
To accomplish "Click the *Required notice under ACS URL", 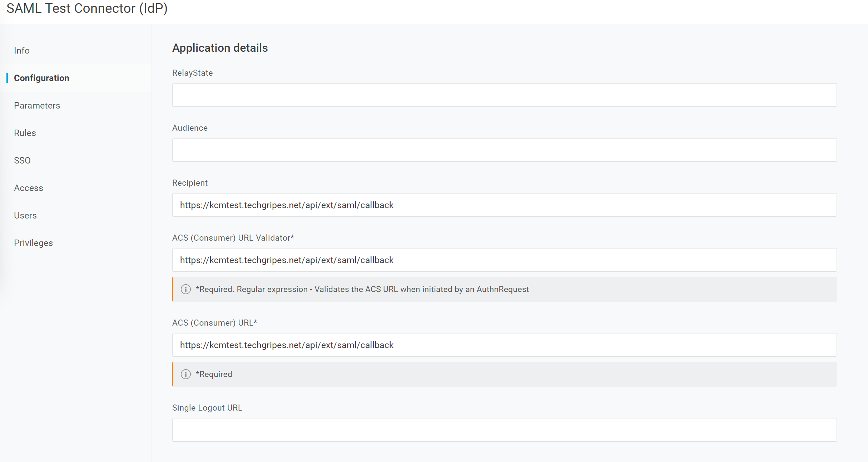I will click(x=214, y=374).
